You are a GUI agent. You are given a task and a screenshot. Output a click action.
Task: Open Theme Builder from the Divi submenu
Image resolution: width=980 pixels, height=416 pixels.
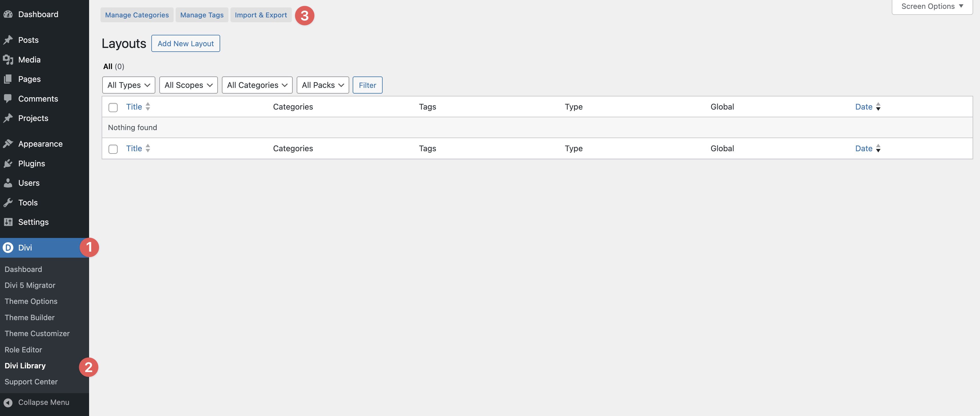(x=30, y=317)
